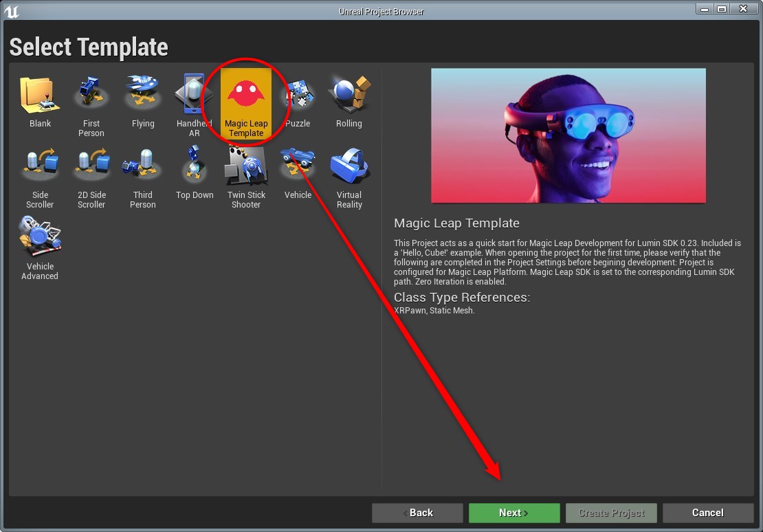Select the Vehicle Advanced template
The width and height of the screenshot is (763, 532).
(40, 247)
